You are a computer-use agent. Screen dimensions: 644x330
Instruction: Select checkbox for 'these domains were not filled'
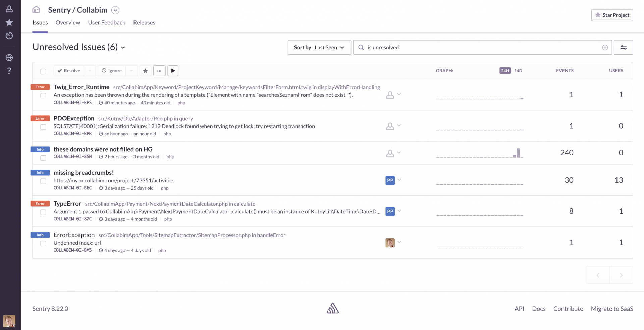point(43,158)
